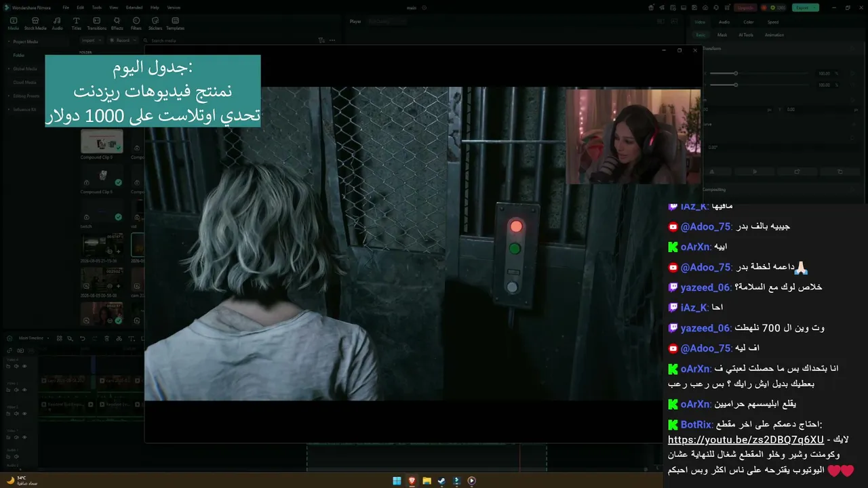
Task: Expand the Project Media tree
Action: pyautogui.click(x=9, y=41)
